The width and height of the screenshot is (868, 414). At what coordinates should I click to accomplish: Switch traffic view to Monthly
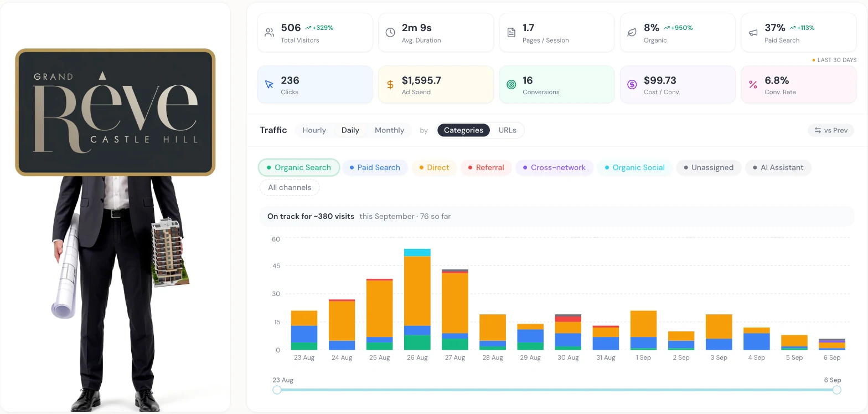click(389, 130)
